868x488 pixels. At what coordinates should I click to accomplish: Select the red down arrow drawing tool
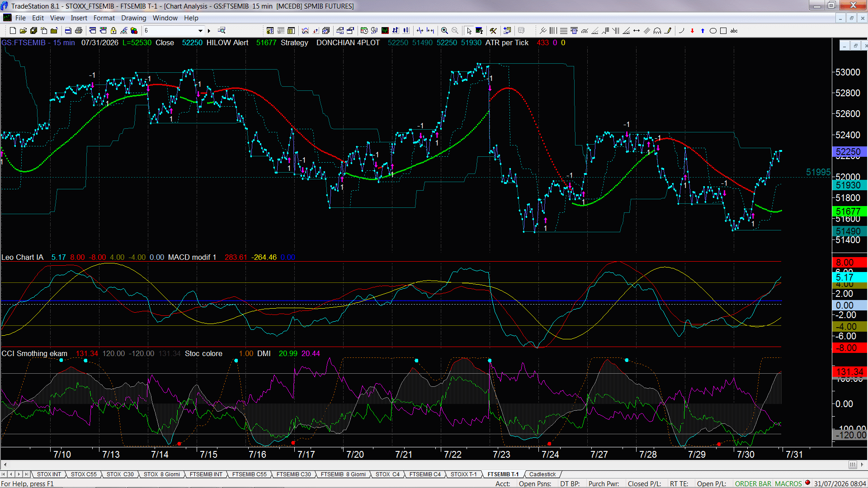point(692,31)
